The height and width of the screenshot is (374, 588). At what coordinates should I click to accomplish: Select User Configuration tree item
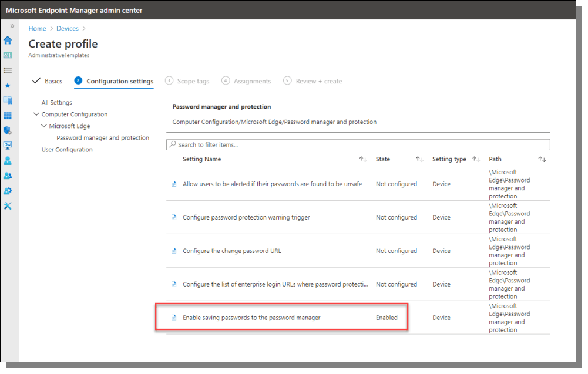[67, 150]
